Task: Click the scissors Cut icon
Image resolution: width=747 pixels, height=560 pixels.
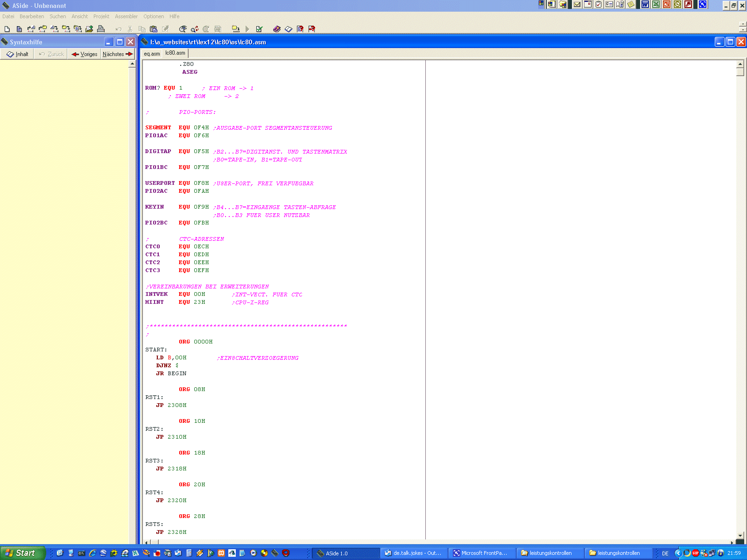Action: click(130, 29)
